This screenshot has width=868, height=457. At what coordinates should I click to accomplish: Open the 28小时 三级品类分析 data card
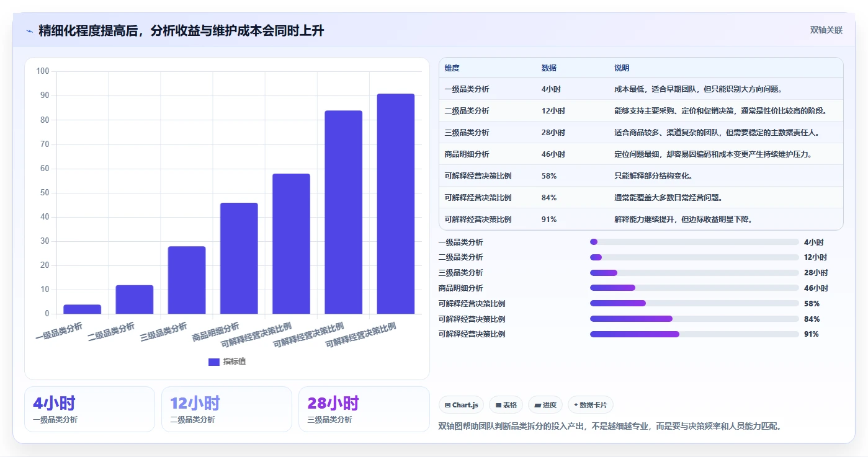[x=364, y=409]
